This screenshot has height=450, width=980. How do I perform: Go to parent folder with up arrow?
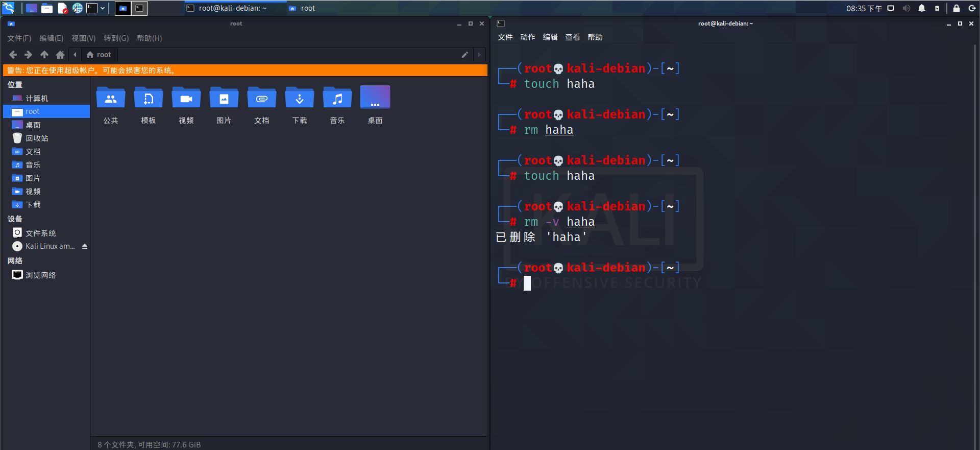pyautogui.click(x=44, y=55)
